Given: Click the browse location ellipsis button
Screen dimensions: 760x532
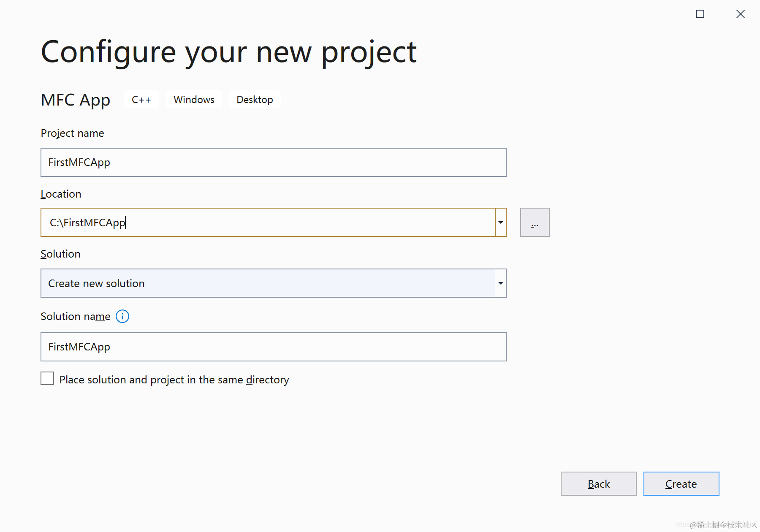Looking at the screenshot, I should (535, 223).
